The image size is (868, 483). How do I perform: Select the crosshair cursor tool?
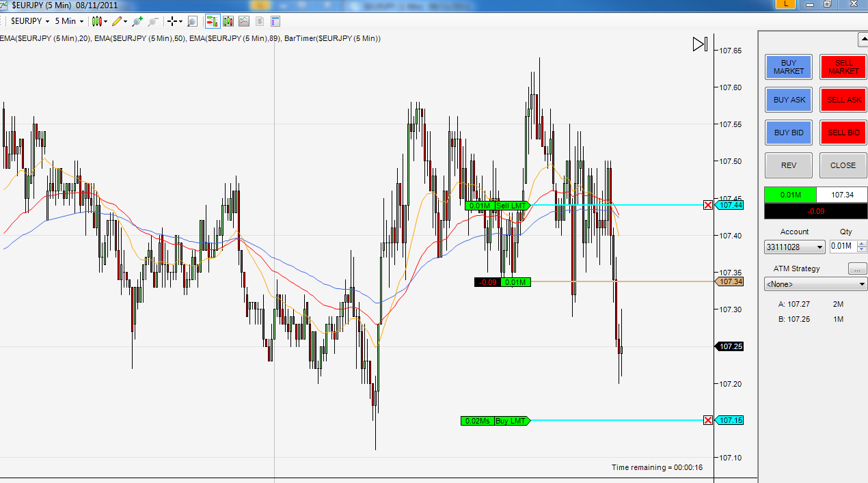(x=172, y=21)
